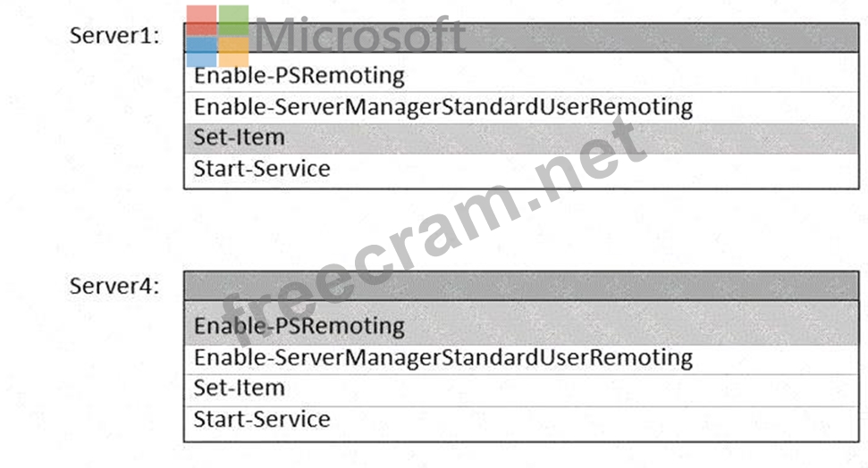Click the Server1 label
Image resolution: width=868 pixels, height=468 pixels.
[115, 37]
